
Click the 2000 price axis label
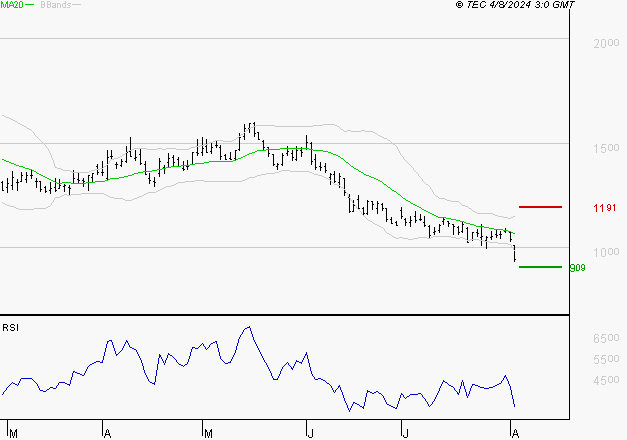(x=606, y=43)
